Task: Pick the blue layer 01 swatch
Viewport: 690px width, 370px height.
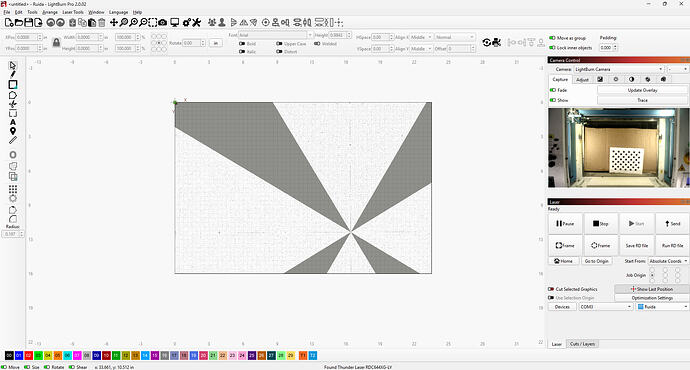Action: [19, 355]
